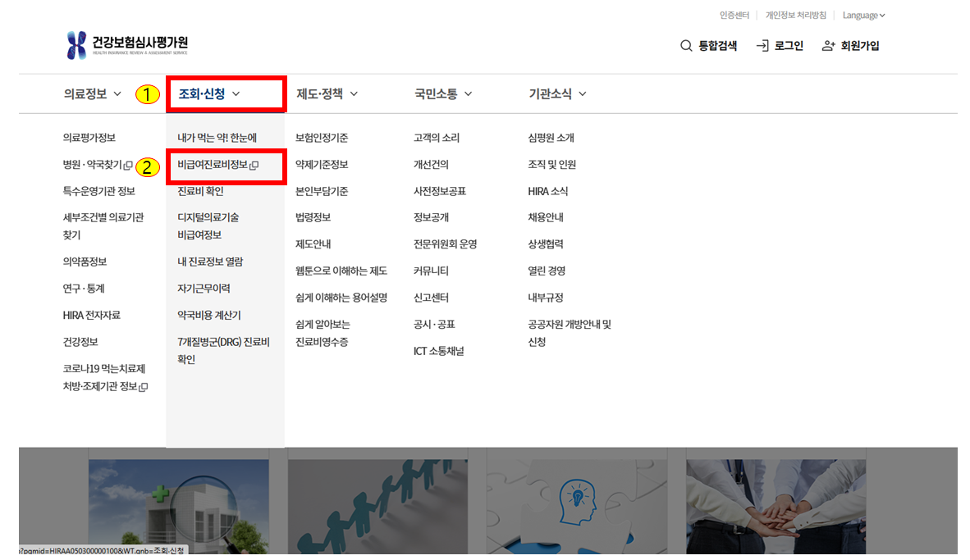Viewport: 970px width, 560px height.
Task: Open the 제도·정책 menu
Action: point(320,93)
